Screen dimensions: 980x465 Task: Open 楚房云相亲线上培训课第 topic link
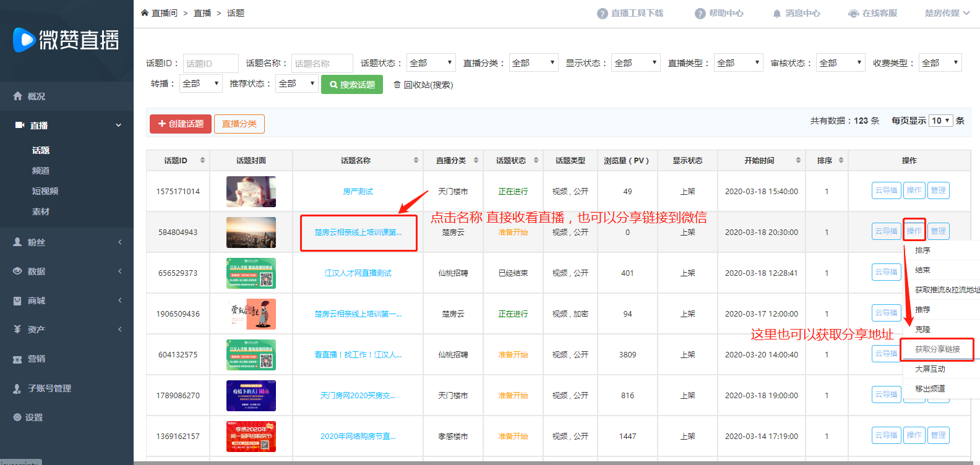coord(358,232)
